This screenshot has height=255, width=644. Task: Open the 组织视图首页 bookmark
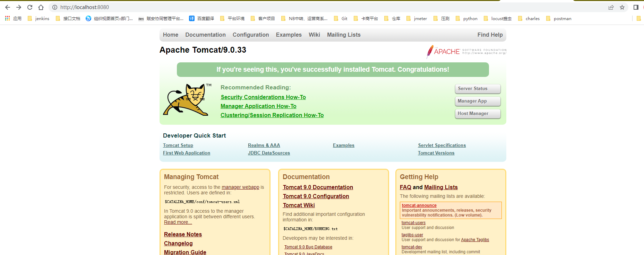[109, 18]
